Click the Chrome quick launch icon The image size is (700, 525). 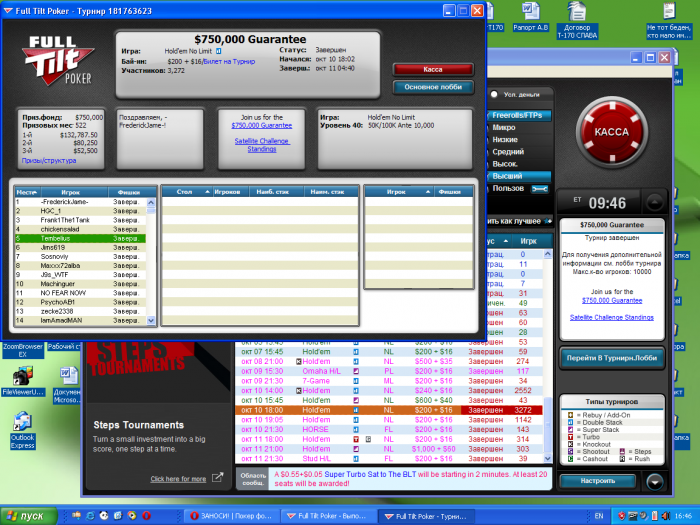pyautogui.click(x=132, y=516)
